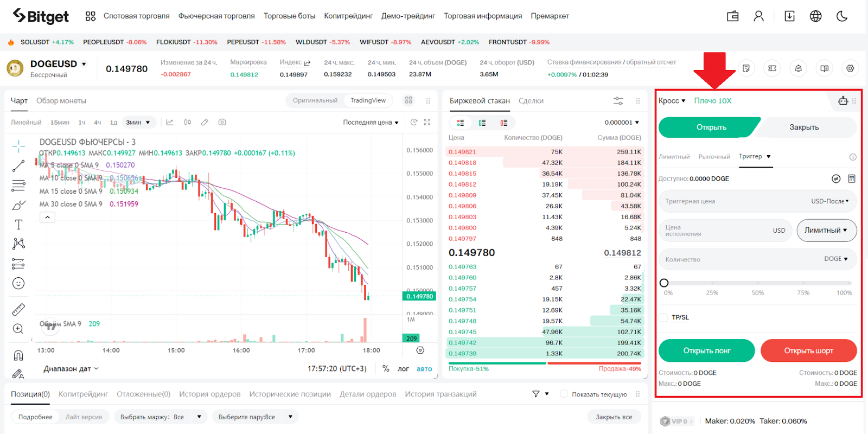Click the Закрыть все button
Screen dimensions: 868x434
click(614, 417)
